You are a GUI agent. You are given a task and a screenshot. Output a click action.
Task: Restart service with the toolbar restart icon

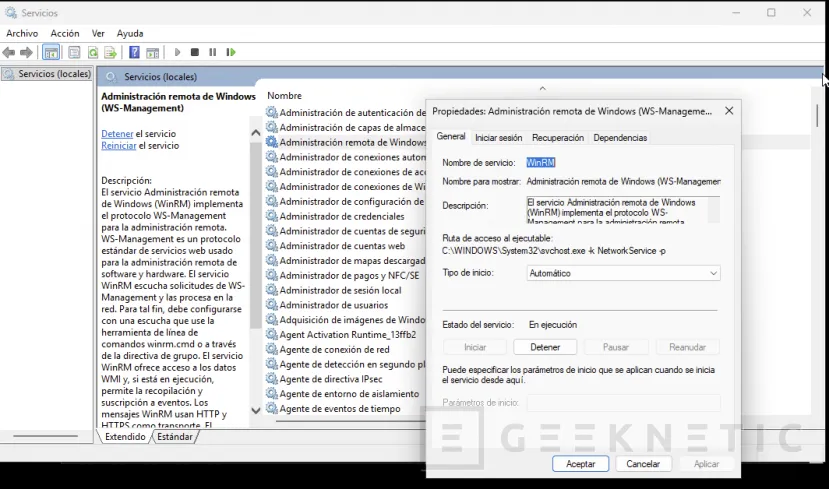click(x=231, y=52)
